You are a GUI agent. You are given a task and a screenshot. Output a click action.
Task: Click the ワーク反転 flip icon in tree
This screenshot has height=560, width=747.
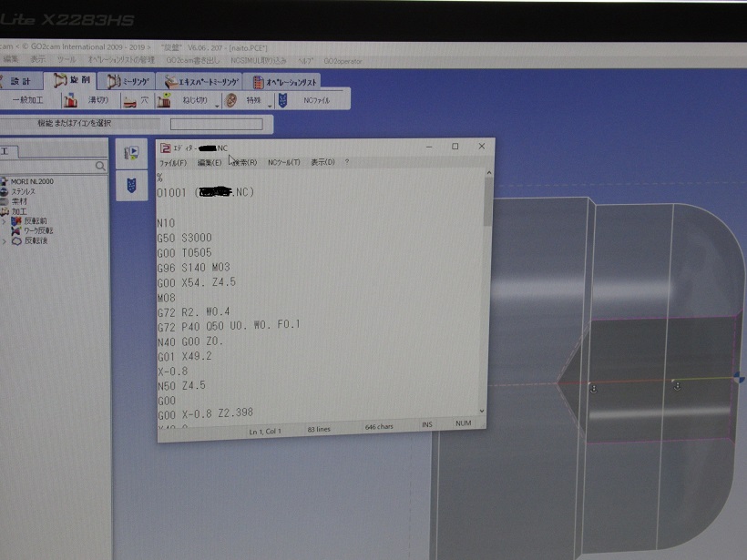tap(16, 231)
